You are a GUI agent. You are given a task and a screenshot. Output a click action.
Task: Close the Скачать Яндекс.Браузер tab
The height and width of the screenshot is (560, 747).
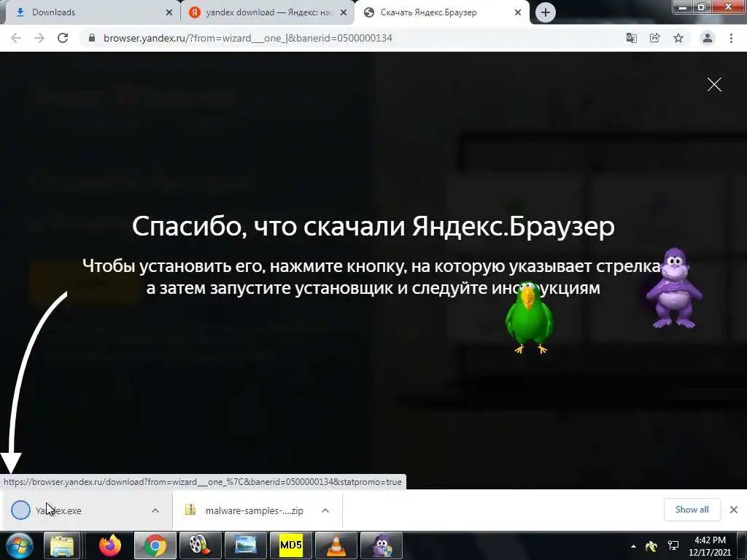(518, 13)
